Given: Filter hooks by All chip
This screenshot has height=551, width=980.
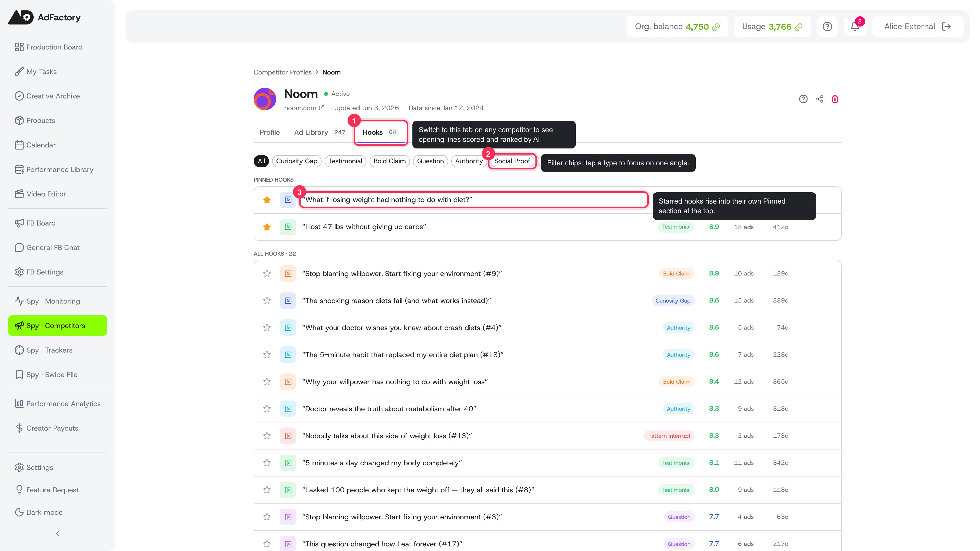Looking at the screenshot, I should (261, 161).
